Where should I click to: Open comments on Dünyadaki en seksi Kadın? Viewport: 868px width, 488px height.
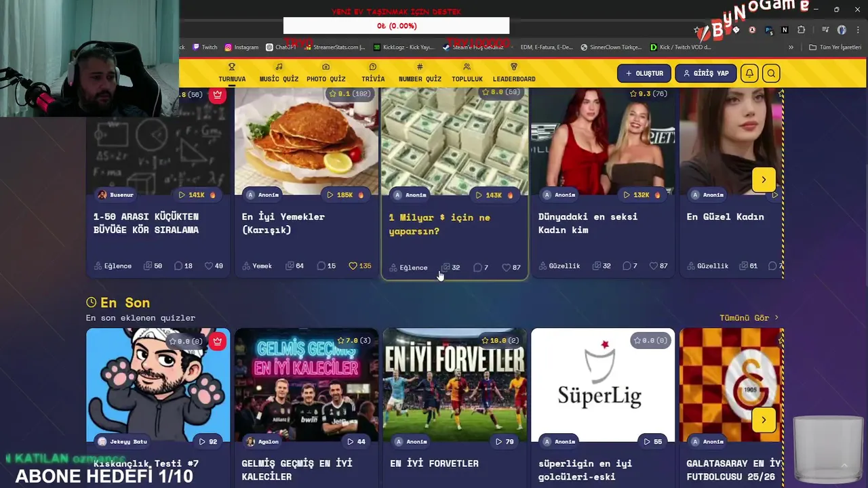pos(630,266)
